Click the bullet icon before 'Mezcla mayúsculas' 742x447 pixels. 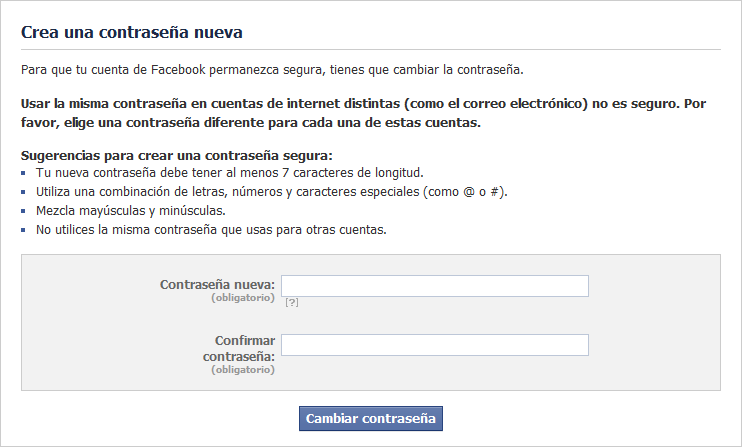(x=23, y=211)
